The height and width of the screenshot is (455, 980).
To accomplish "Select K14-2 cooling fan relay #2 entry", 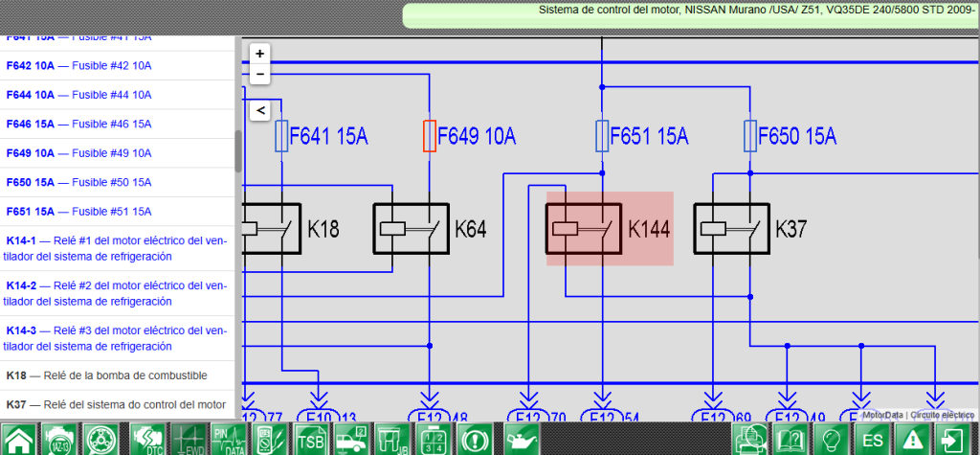I will (118, 293).
